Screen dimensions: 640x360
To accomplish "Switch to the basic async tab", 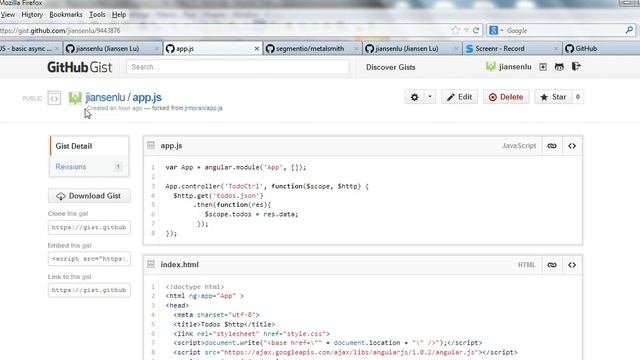I will (x=30, y=49).
